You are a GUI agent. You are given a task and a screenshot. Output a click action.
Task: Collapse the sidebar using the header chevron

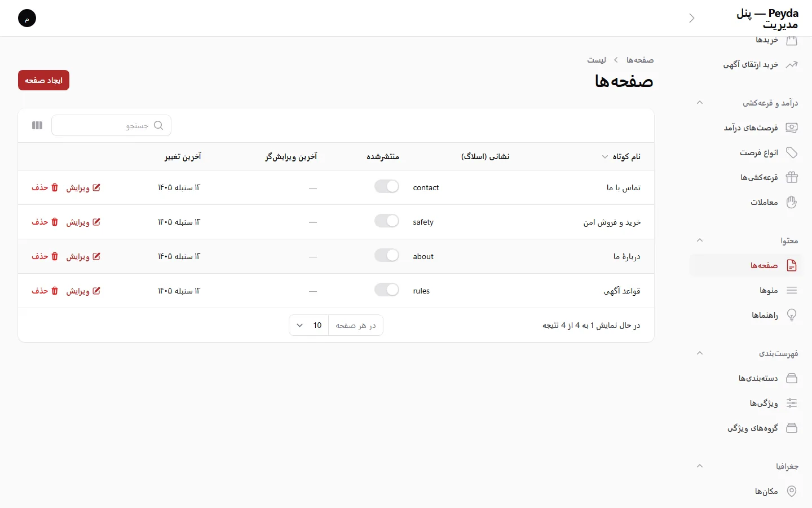tap(692, 18)
